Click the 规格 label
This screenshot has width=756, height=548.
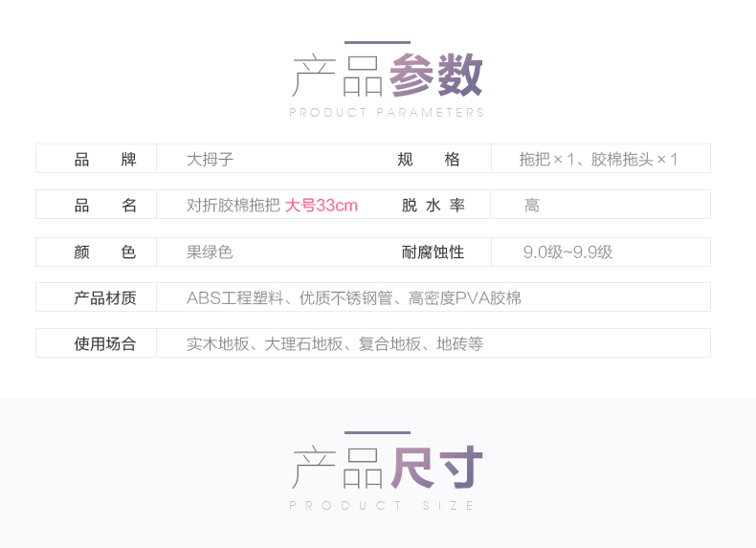coord(428,159)
